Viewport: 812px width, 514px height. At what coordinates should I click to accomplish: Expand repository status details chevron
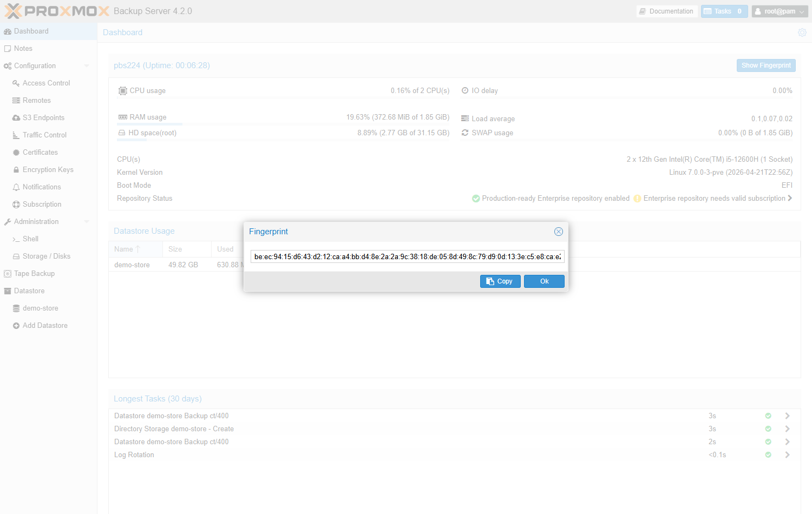pos(790,199)
